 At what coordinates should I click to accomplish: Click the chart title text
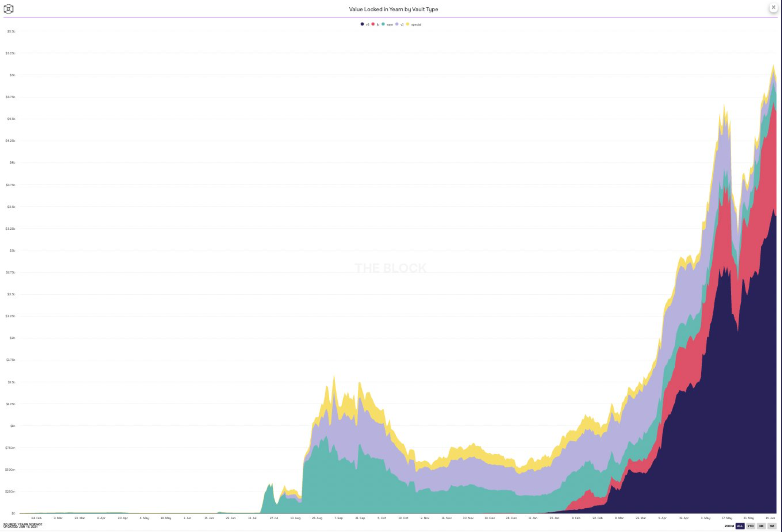pyautogui.click(x=393, y=9)
